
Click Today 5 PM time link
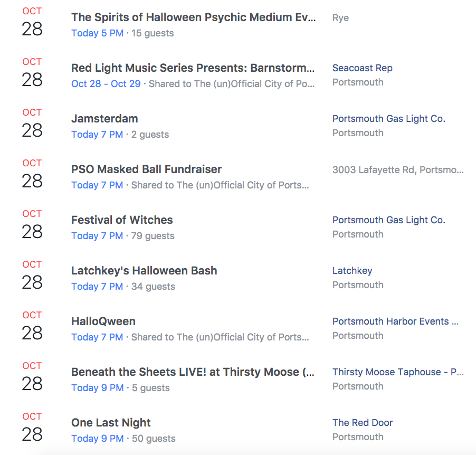pos(98,33)
